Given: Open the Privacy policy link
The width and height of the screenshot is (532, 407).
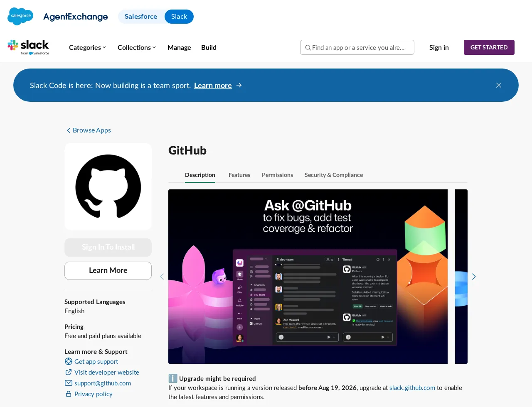Looking at the screenshot, I should click(x=93, y=394).
